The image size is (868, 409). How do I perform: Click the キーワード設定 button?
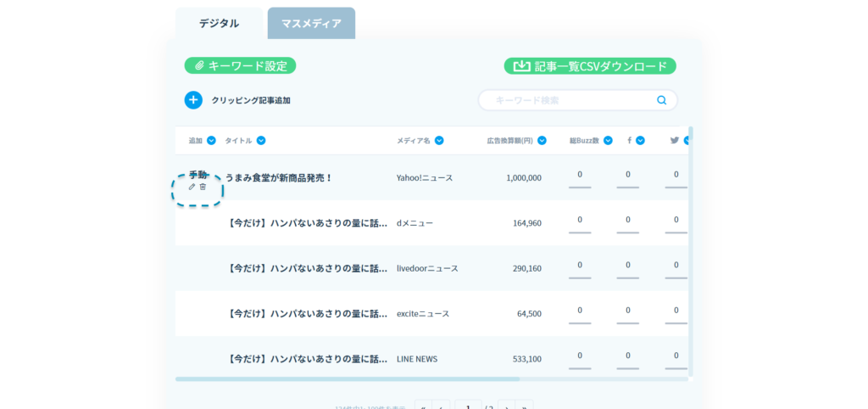coord(240,65)
